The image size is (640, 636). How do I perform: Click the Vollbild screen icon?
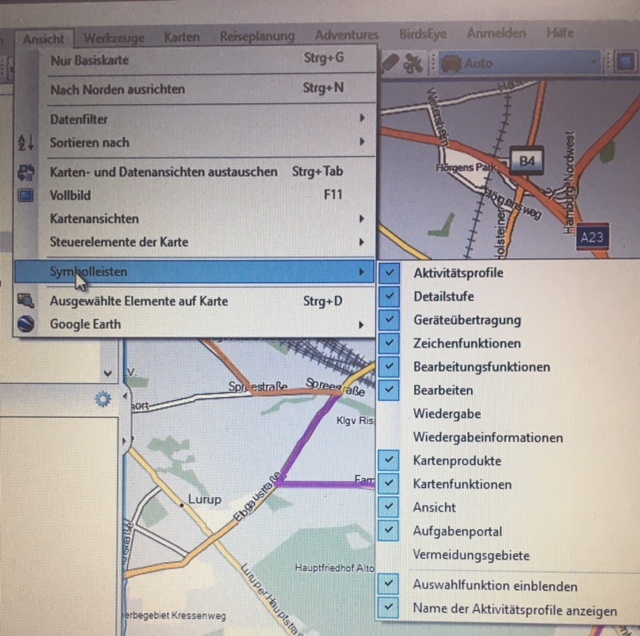coord(27,195)
